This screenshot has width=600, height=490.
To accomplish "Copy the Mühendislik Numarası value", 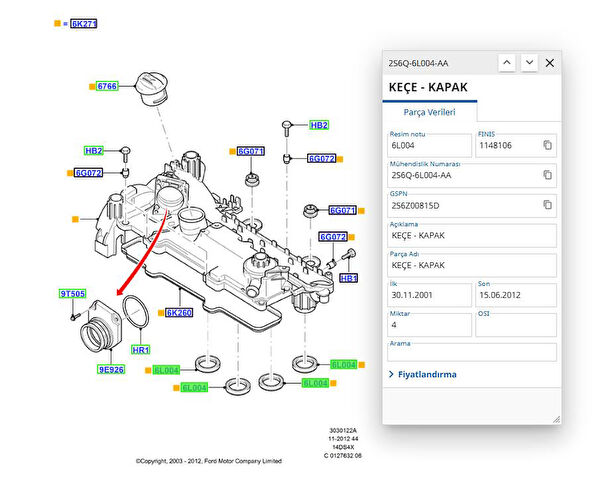I will click(x=547, y=175).
